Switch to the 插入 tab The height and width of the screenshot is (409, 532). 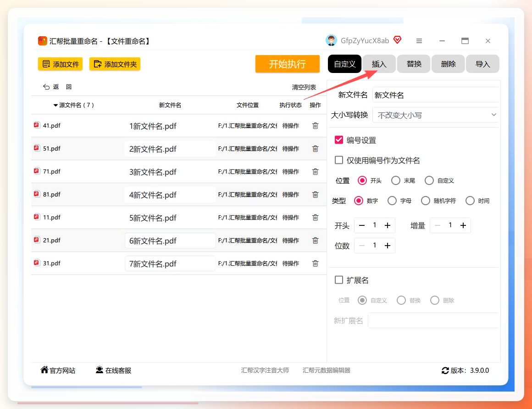coord(379,64)
